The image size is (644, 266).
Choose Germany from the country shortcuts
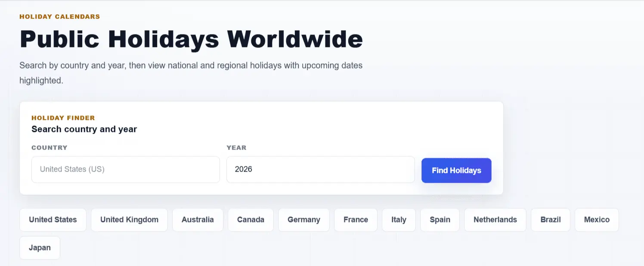tap(304, 220)
